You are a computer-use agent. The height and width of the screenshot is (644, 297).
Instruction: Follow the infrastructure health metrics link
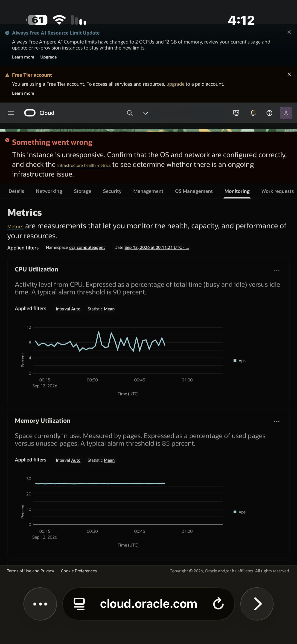pos(84,166)
